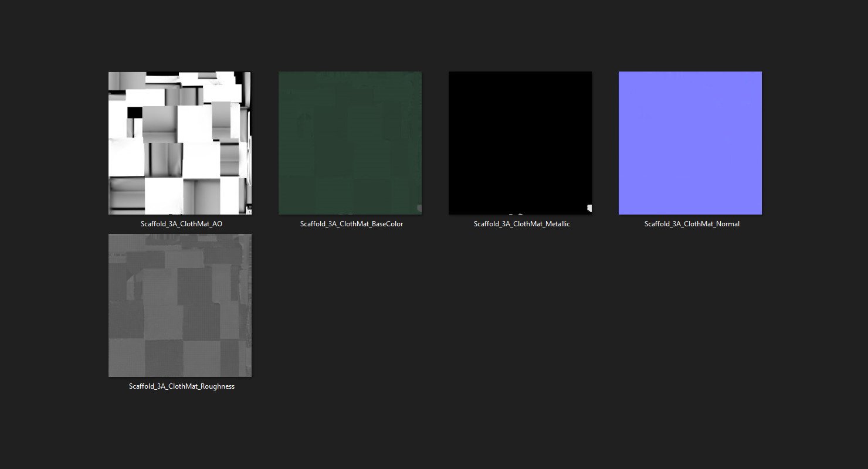Select the Scaffold_3A_ClothMat_AO texture thumbnail
The width and height of the screenshot is (868, 469).
(180, 143)
